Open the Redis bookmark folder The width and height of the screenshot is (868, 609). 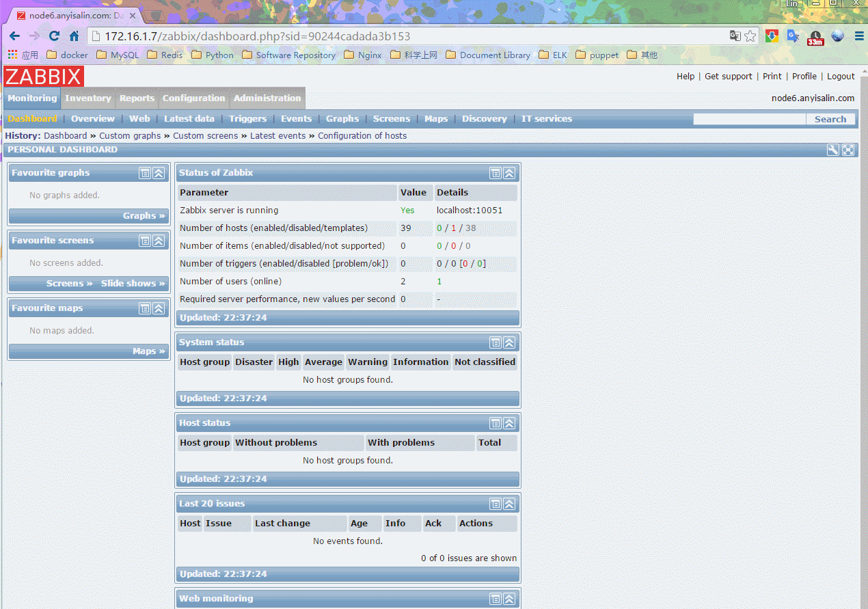click(x=165, y=55)
